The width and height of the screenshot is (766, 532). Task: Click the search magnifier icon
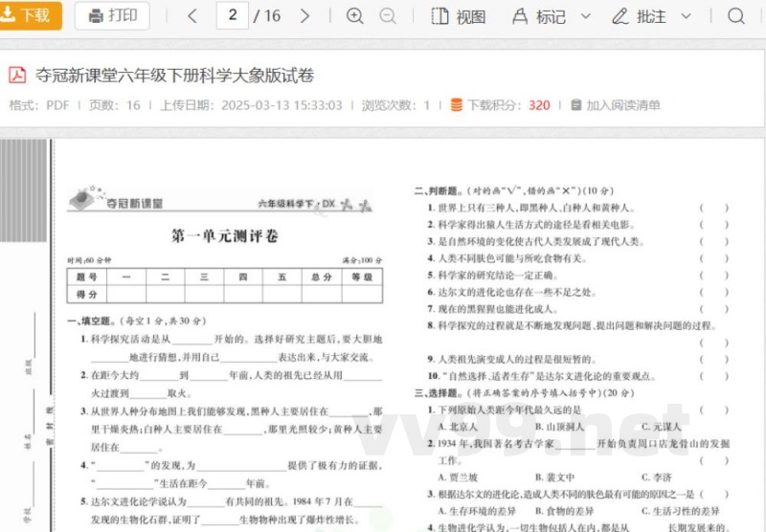pyautogui.click(x=736, y=16)
